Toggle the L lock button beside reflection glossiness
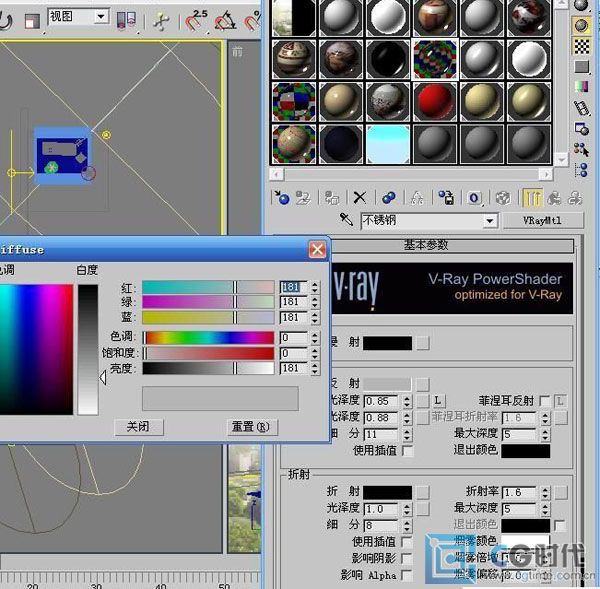 [x=438, y=401]
